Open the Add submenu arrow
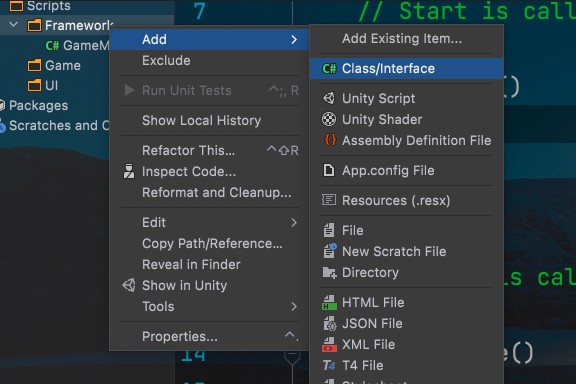576x384 pixels. coord(294,39)
